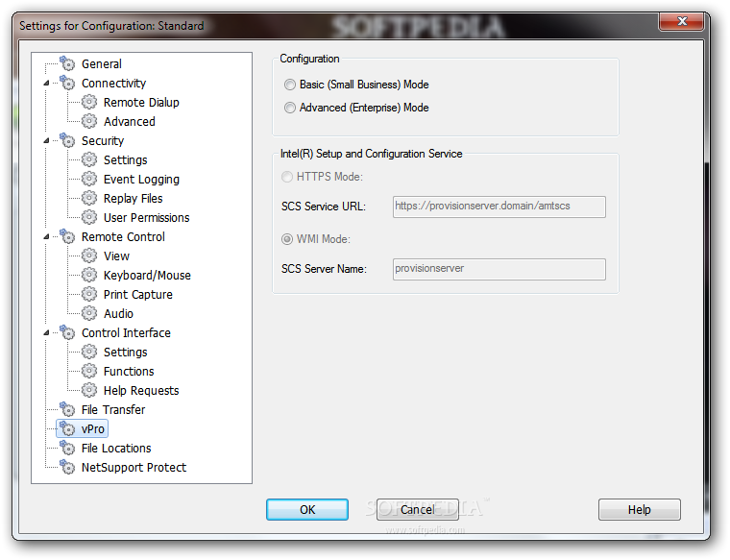The image size is (730, 560).
Task: Open the Remote Control category
Action: coord(123,237)
